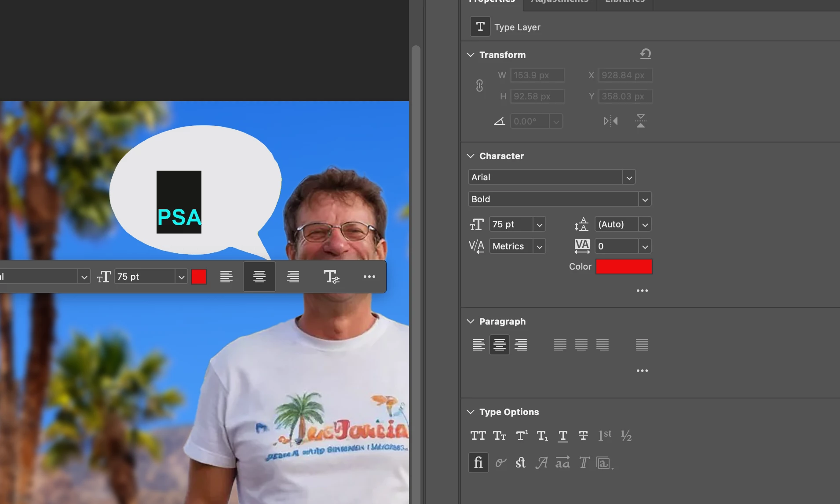Click the red text color swatch in taskbar
Image resolution: width=840 pixels, height=504 pixels.
tap(199, 277)
